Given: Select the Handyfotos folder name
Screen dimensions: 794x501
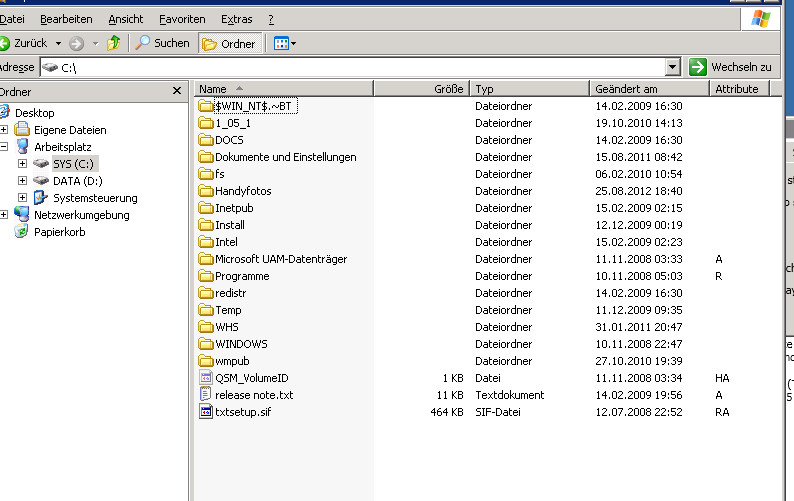Looking at the screenshot, I should (x=243, y=191).
